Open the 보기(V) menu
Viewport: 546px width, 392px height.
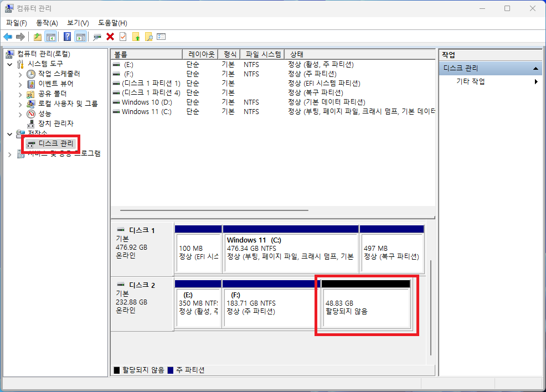tap(78, 23)
